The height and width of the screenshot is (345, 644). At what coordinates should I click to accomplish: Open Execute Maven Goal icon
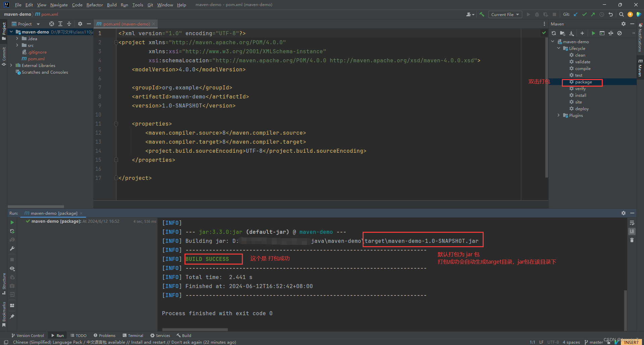602,33
